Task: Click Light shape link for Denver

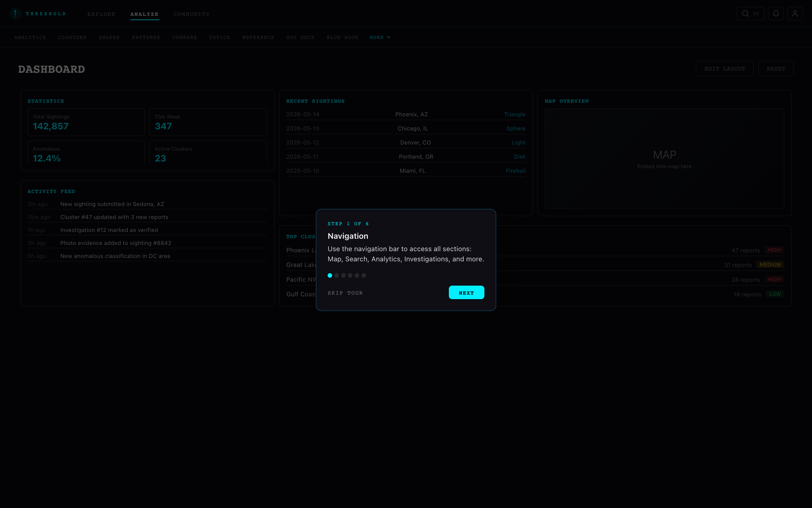Action: [519, 143]
